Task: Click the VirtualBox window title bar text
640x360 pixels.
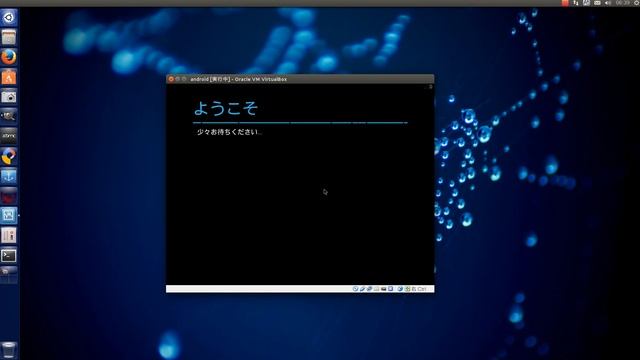Action: pyautogui.click(x=238, y=79)
